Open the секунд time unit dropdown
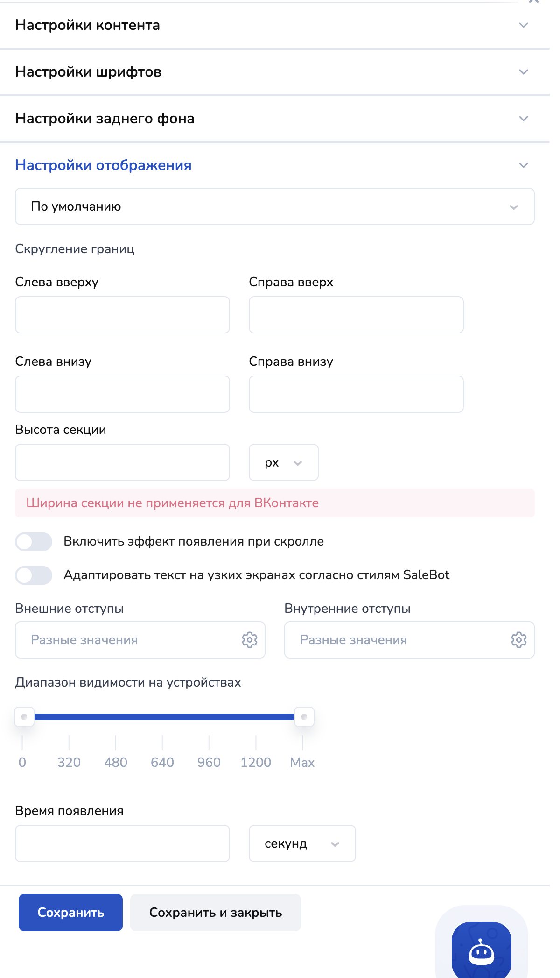This screenshot has height=978, width=560. pyautogui.click(x=302, y=843)
